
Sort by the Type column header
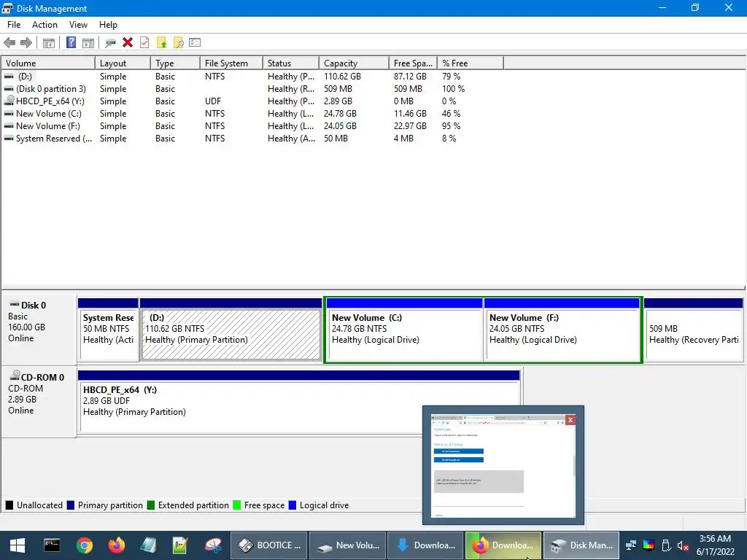pyautogui.click(x=175, y=63)
